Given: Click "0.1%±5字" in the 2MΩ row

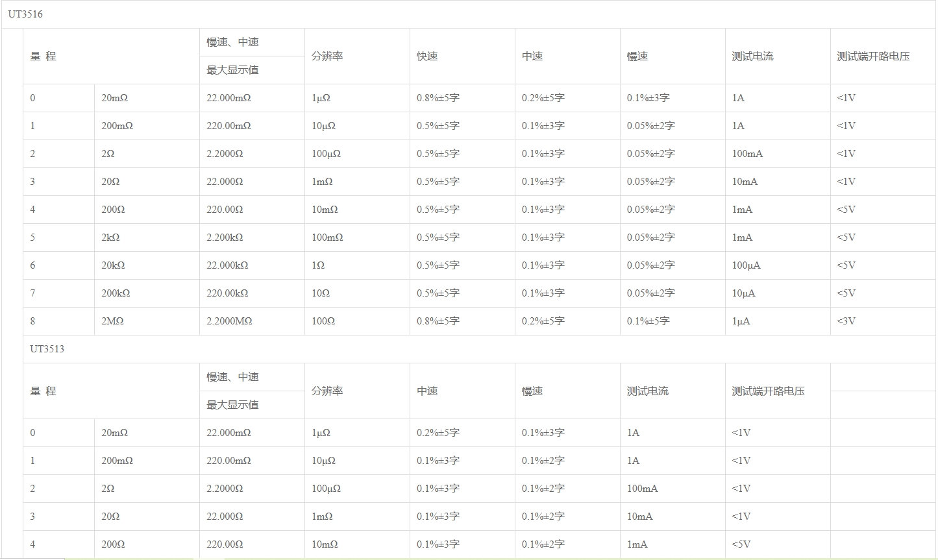Looking at the screenshot, I should click(x=648, y=321).
